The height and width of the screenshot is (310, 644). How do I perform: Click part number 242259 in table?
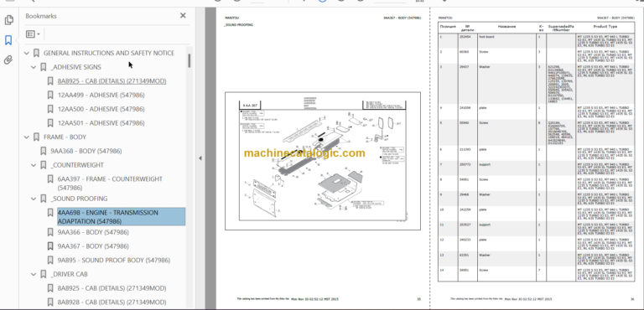pos(465,209)
